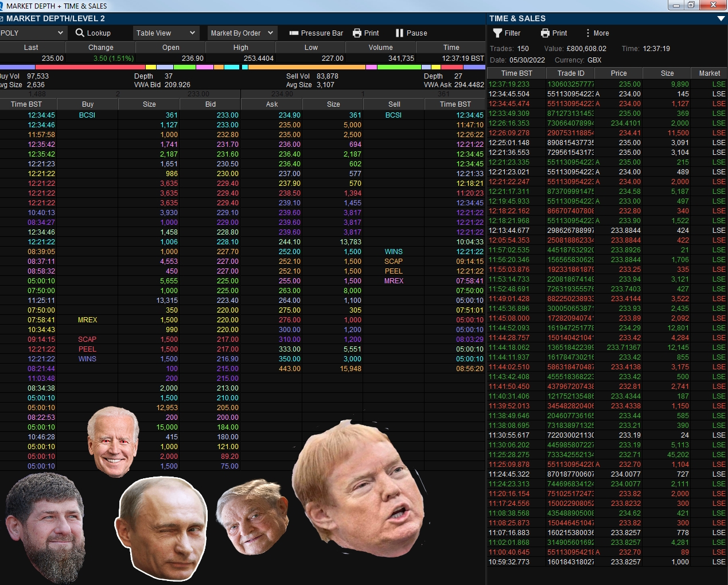
Task: Click the MARKET DEPTH/LEVEL 2 panel title
Action: click(x=56, y=18)
